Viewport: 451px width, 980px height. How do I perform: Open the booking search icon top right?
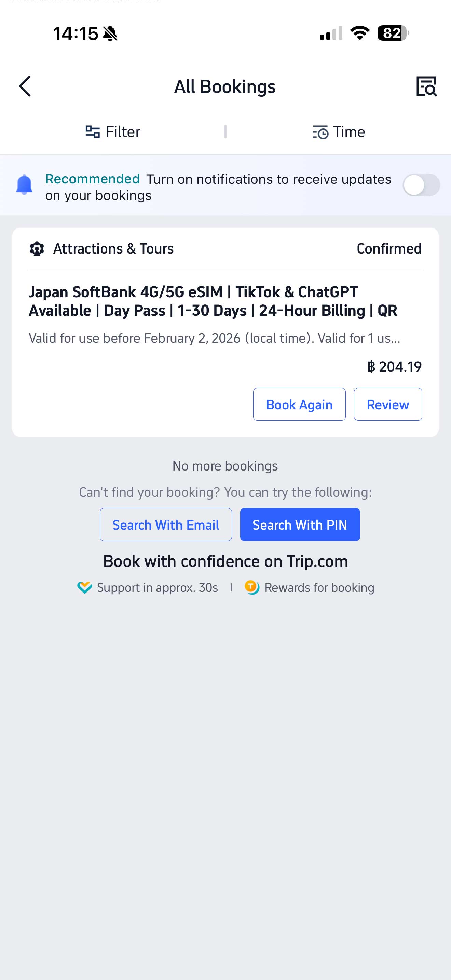pos(426,86)
